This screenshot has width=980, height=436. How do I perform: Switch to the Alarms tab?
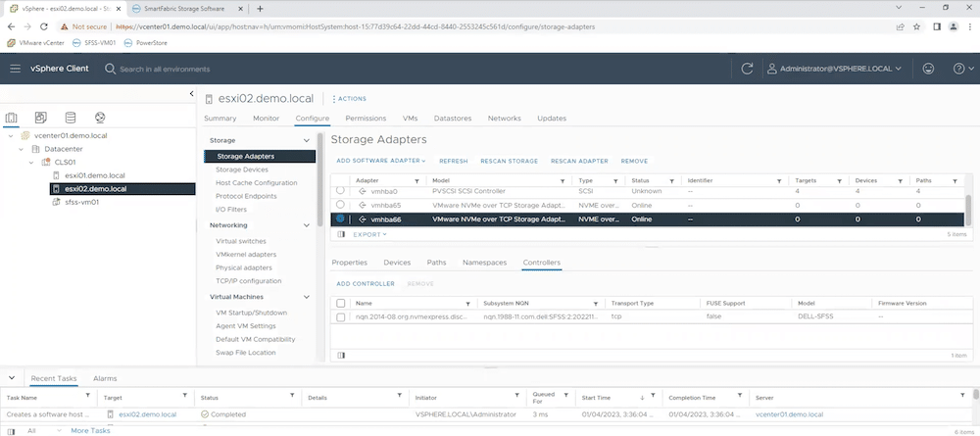[105, 378]
